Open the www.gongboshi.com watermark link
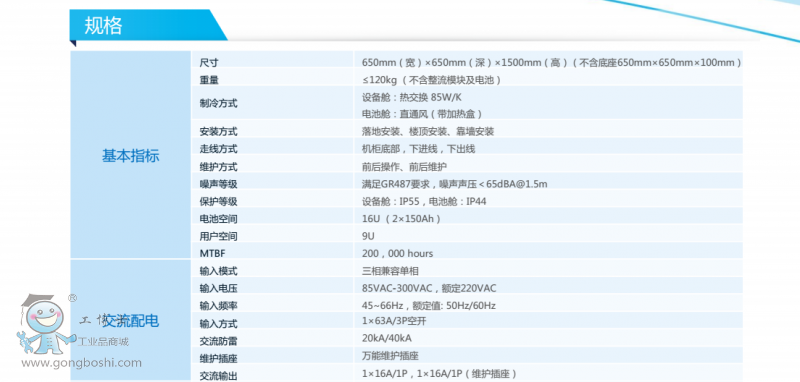 pos(81,363)
